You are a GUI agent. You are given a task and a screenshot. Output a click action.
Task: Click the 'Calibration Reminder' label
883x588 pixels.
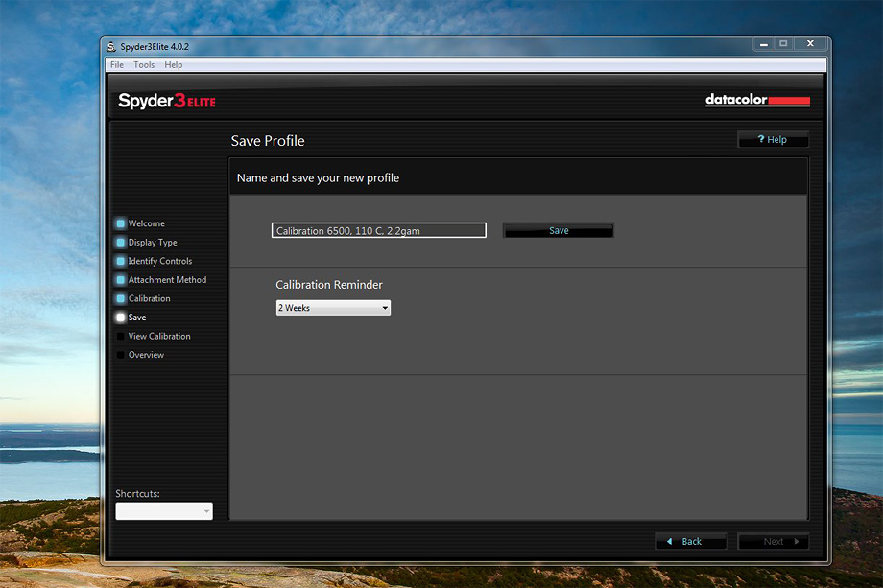(329, 285)
